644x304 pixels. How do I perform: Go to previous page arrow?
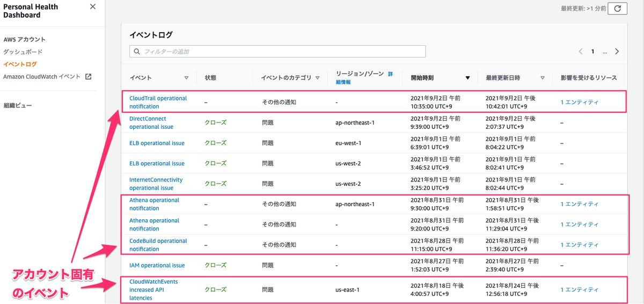(x=581, y=52)
